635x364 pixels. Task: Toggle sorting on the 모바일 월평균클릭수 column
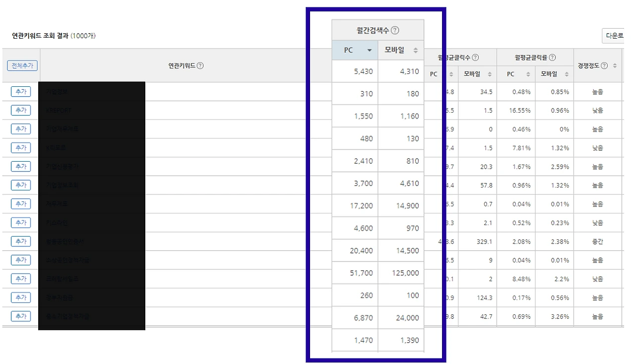(489, 74)
